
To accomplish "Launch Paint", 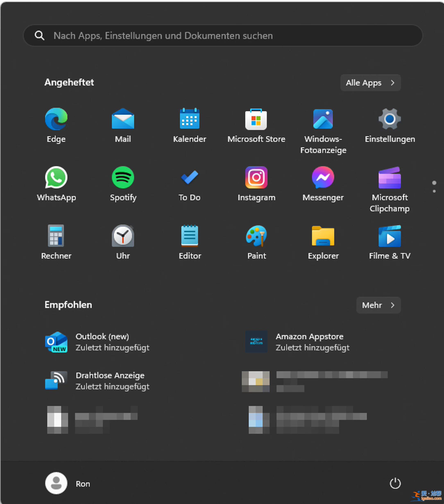I will pyautogui.click(x=256, y=236).
